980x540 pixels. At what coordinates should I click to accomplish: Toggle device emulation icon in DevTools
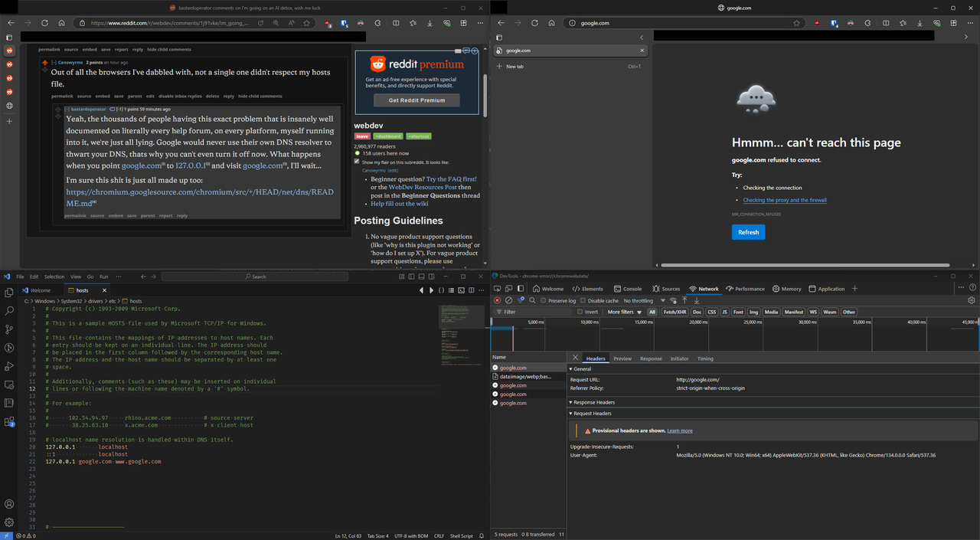click(x=510, y=289)
